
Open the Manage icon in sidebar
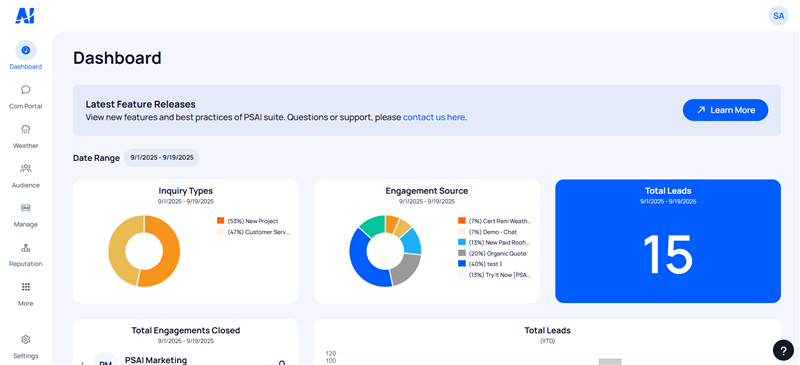point(26,208)
